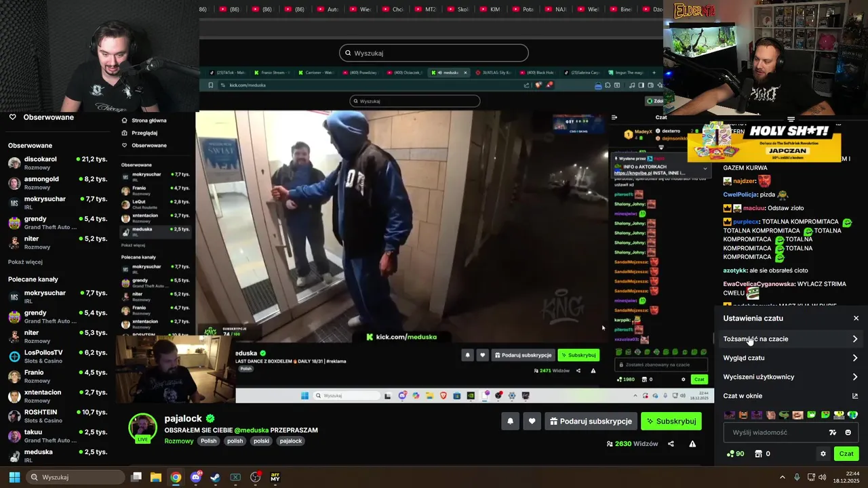Click the pajalock channel name
Screen dimensions: 868x488
(183, 419)
